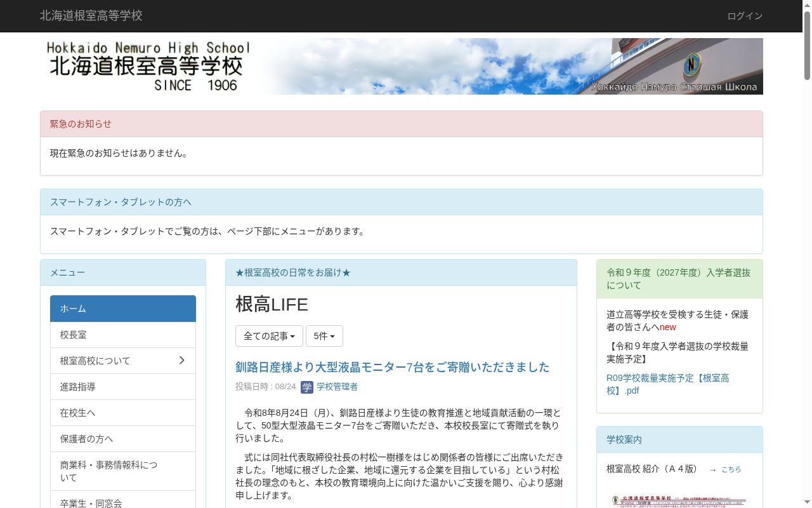Click the こちら link for 根室高校 紹介

pos(731,469)
